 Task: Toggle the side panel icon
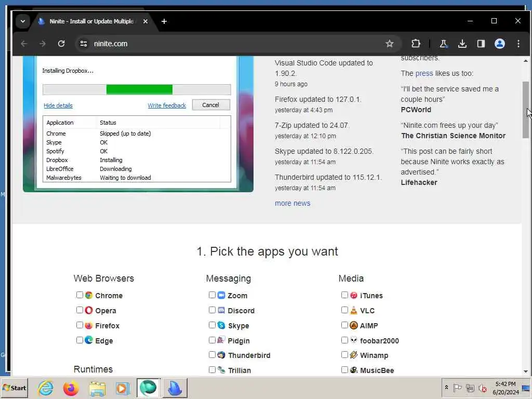(481, 44)
